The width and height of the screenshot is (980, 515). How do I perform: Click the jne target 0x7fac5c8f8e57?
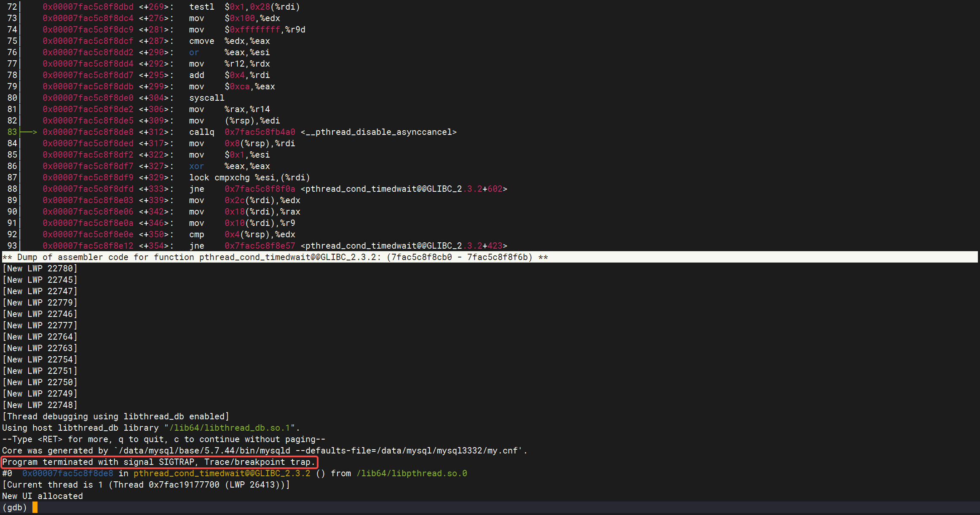tap(260, 246)
